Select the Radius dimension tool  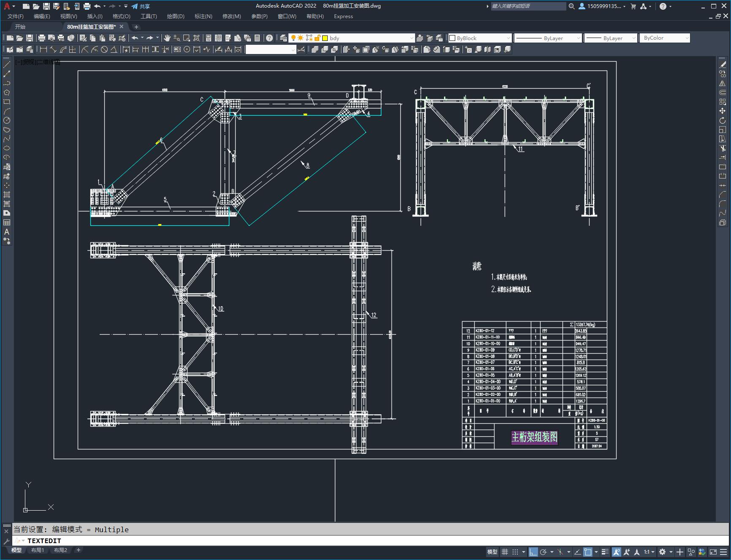pos(85,49)
